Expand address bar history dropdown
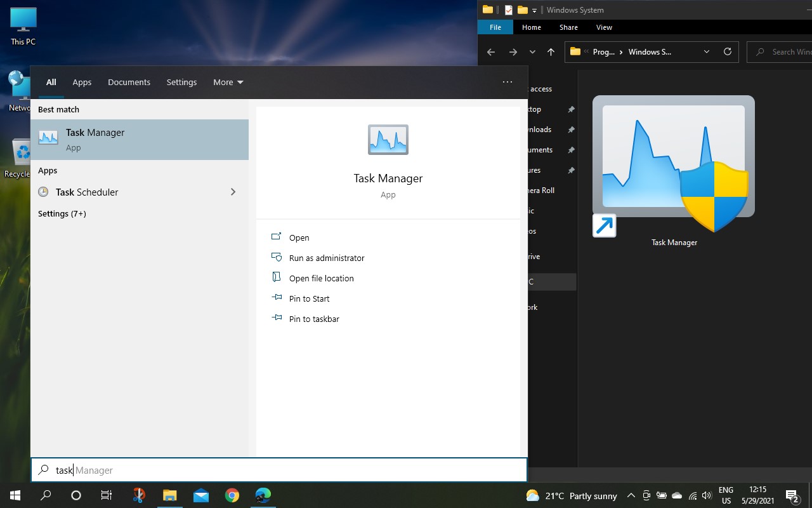812x508 pixels. 707,52
